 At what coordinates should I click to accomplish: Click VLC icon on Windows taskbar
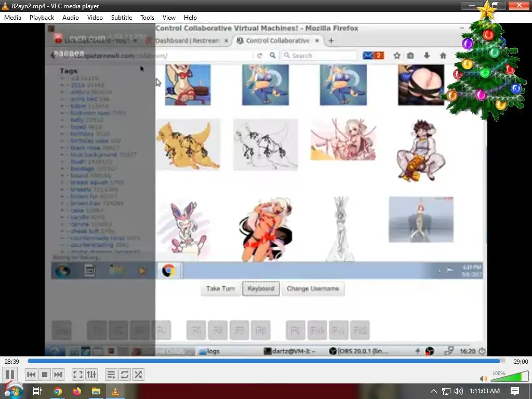point(115,391)
